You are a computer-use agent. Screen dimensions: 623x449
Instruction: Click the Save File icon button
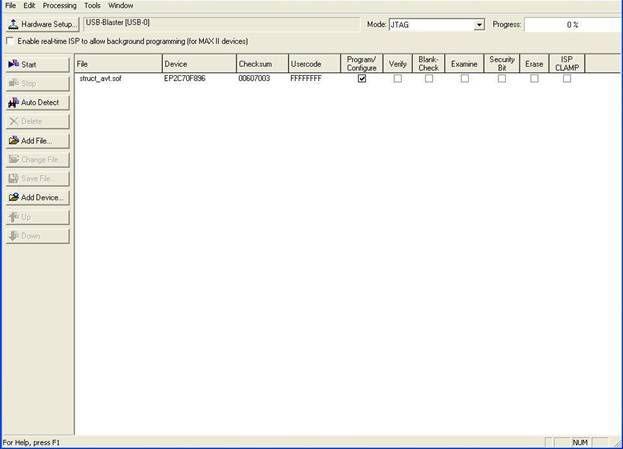pos(37,178)
